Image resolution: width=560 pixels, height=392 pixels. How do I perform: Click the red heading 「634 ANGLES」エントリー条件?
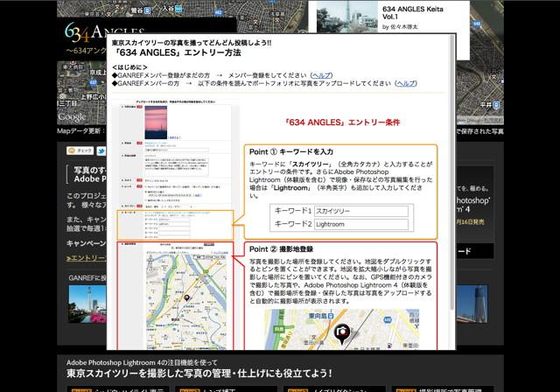click(342, 122)
